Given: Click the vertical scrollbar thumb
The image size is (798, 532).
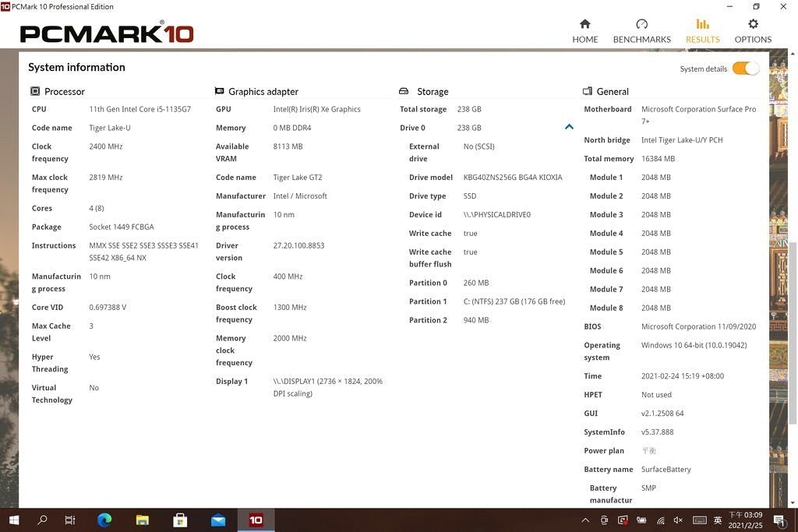Looking at the screenshot, I should tap(793, 332).
